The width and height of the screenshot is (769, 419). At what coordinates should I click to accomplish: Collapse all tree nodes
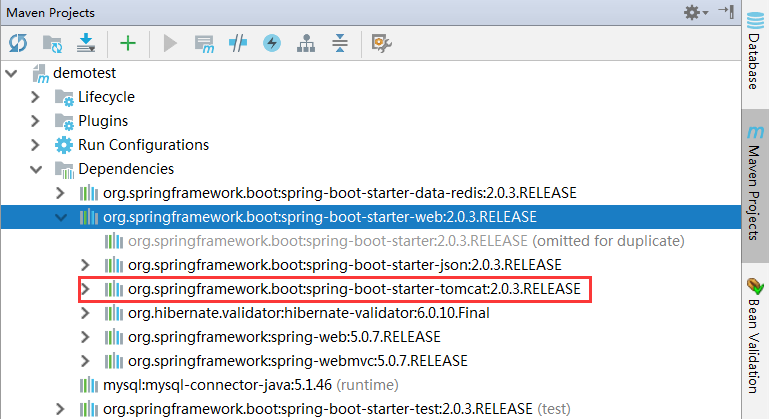click(x=339, y=43)
